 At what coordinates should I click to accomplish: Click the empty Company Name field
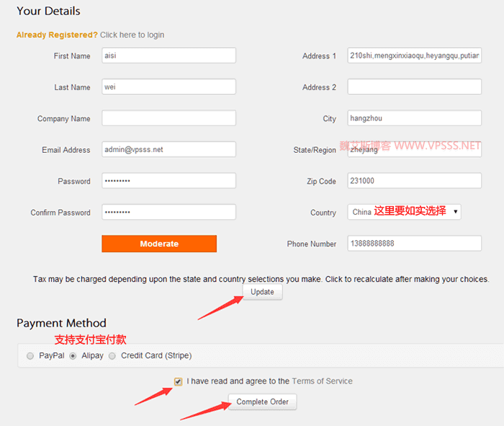tap(168, 118)
